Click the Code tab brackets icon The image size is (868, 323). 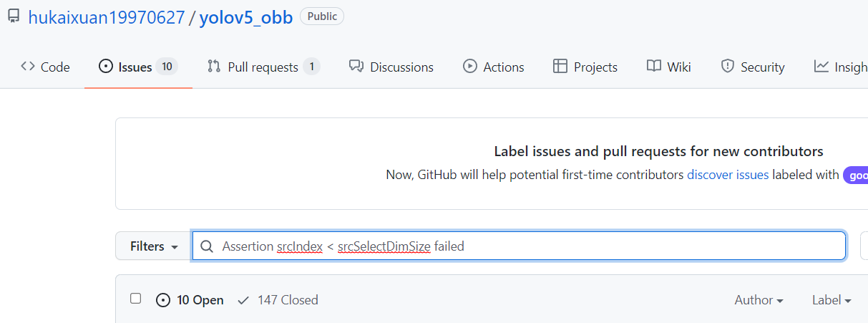coord(28,67)
